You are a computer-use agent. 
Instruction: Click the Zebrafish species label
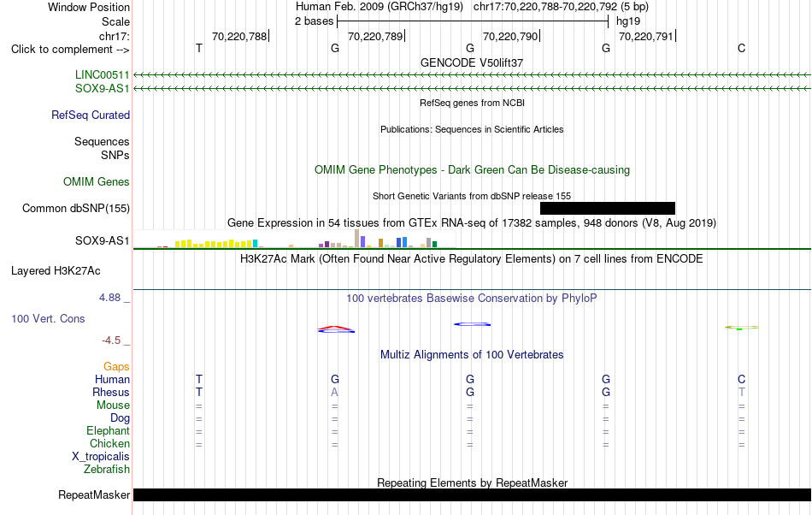pos(107,469)
